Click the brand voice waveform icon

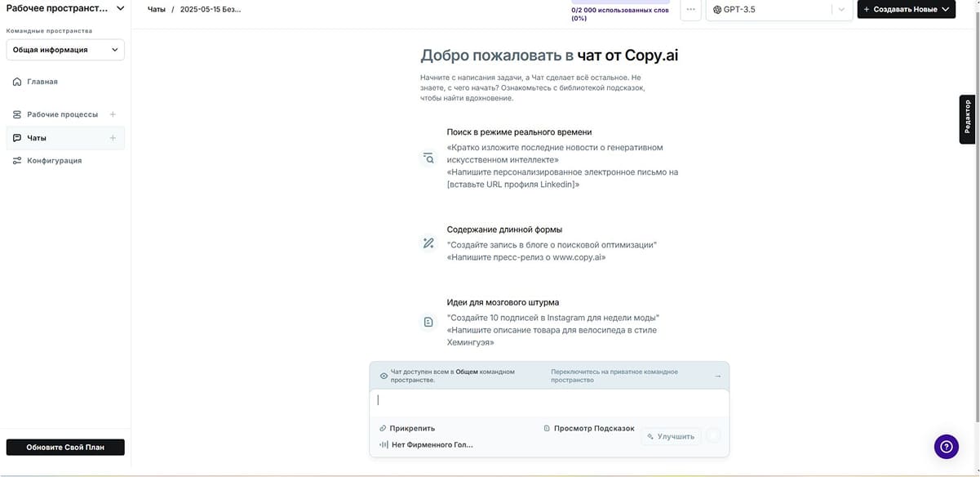click(384, 444)
